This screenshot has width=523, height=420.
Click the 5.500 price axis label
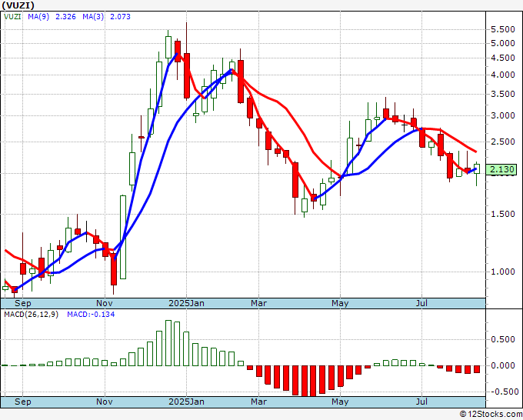[x=503, y=30]
